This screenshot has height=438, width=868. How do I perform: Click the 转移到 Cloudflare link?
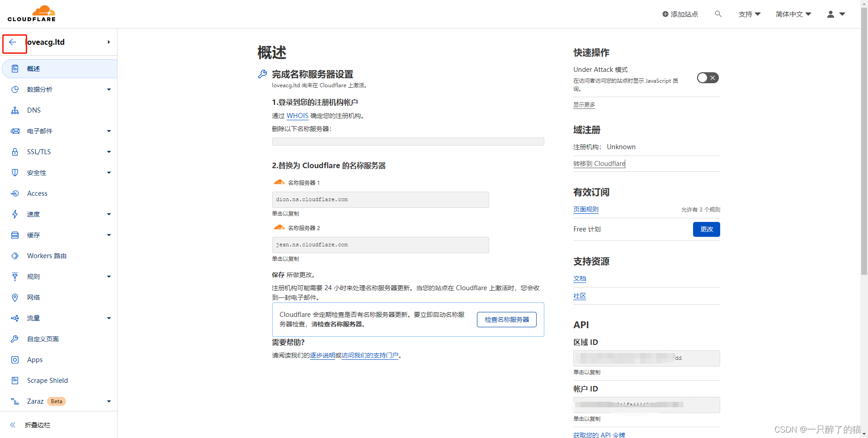(x=599, y=164)
